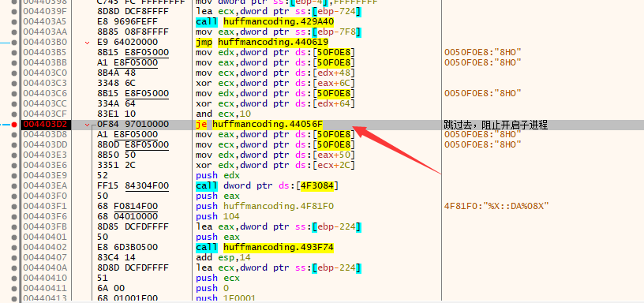This screenshot has height=303, width=644.
Task: Select the call huffmancoding.493F74 line
Action: 265,248
